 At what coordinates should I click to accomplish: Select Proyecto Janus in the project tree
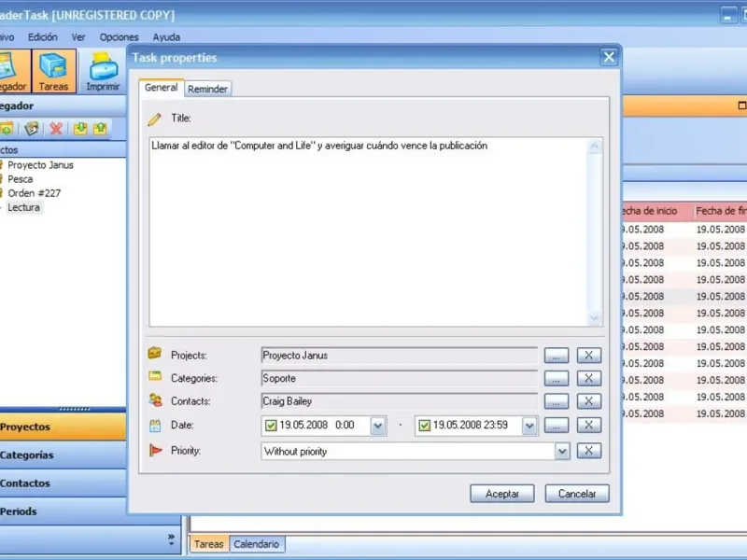tap(40, 165)
